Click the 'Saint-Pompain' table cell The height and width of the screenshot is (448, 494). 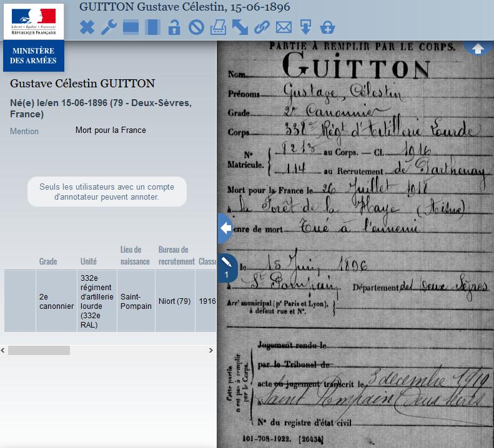136,301
